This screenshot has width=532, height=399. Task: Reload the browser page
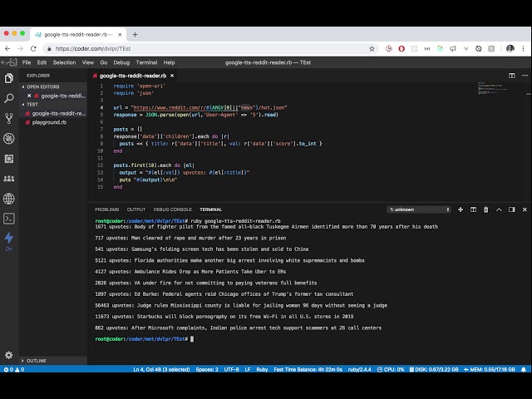(33, 48)
